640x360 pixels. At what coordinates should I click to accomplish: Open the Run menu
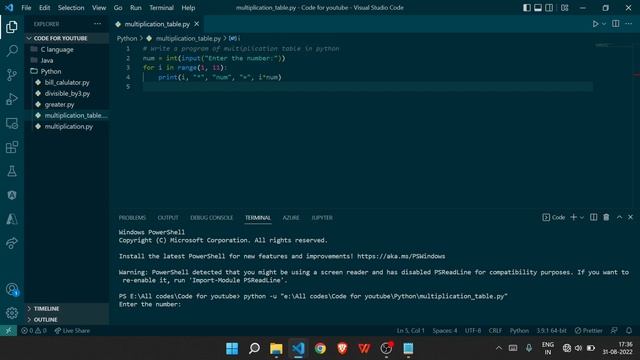136,8
